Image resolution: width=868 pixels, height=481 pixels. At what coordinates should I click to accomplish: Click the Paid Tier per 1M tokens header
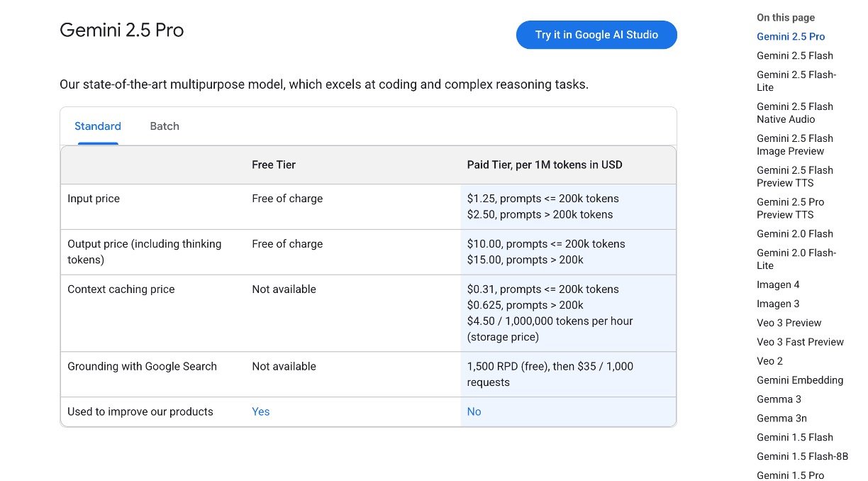coord(545,165)
